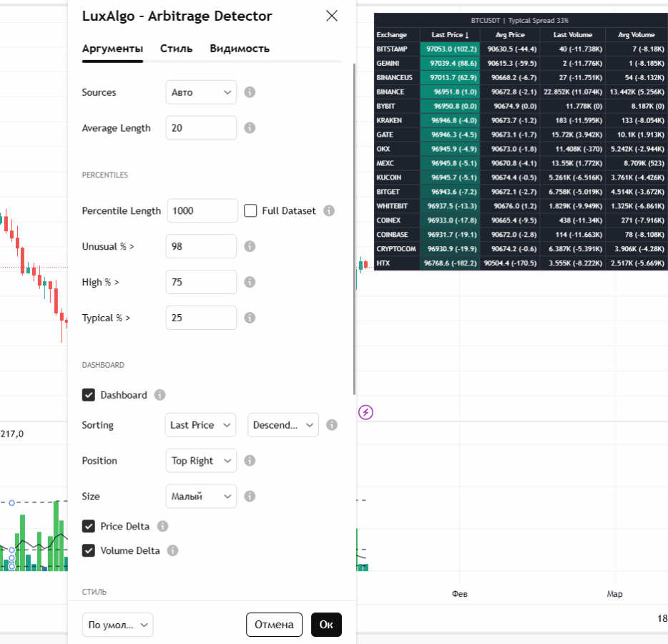The image size is (668, 644).
Task: Click the Avg Price column header
Action: (510, 35)
